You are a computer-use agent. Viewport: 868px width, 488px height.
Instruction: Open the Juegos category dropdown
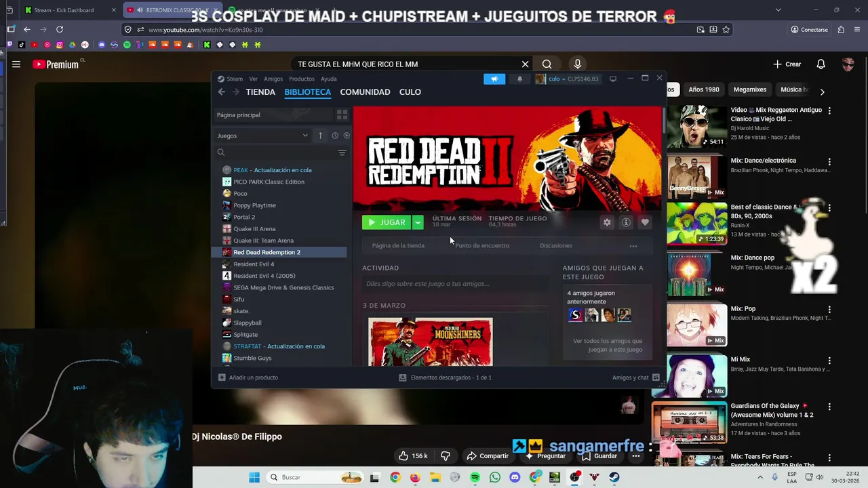[262, 136]
